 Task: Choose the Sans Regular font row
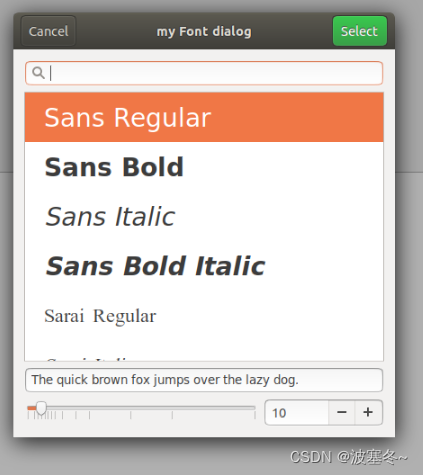[x=204, y=117]
